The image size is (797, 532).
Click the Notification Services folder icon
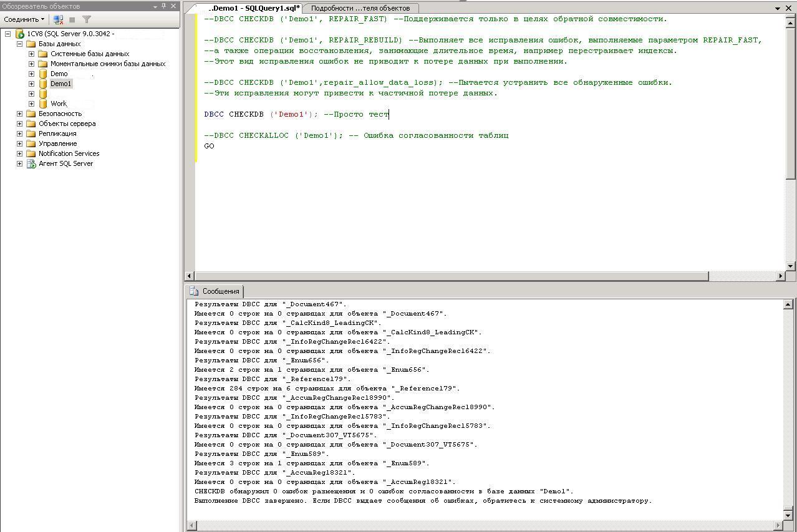pos(31,153)
